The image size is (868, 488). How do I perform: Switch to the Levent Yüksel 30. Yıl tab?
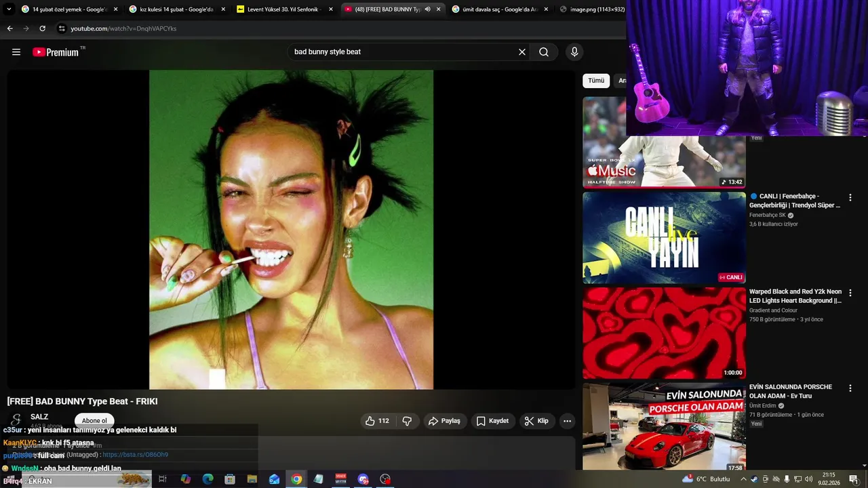coord(285,9)
